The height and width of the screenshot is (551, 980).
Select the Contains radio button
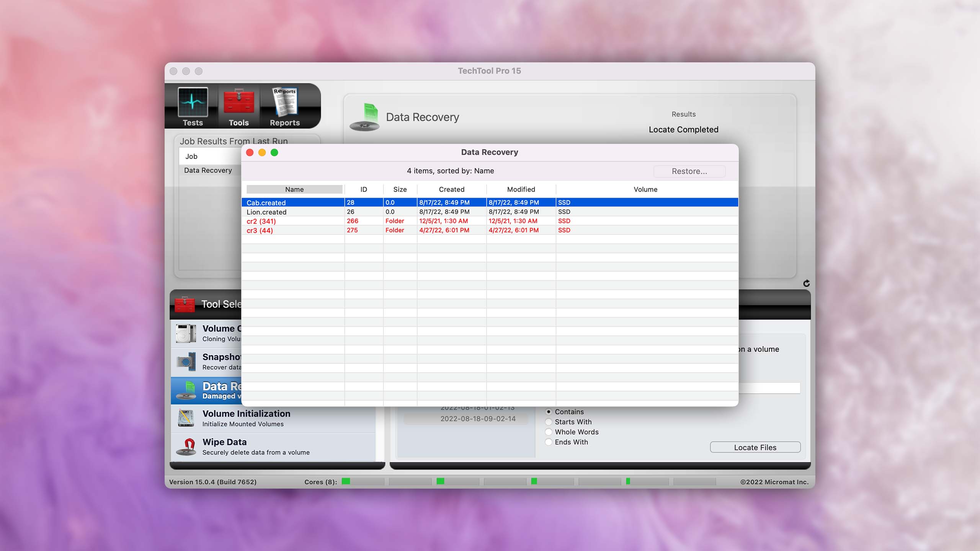[x=549, y=412]
